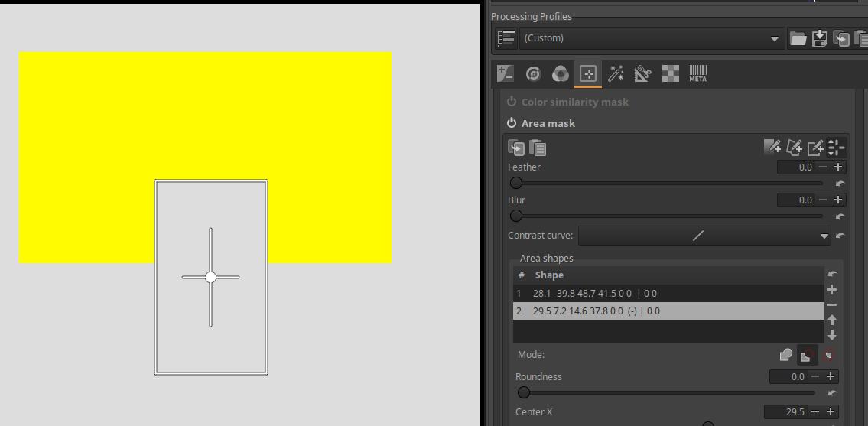The image size is (868, 426).
Task: Open the Transform tab with scissors icon
Action: point(642,73)
